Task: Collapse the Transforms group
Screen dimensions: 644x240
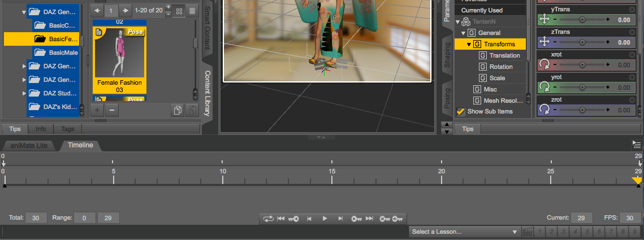Action: click(x=469, y=44)
